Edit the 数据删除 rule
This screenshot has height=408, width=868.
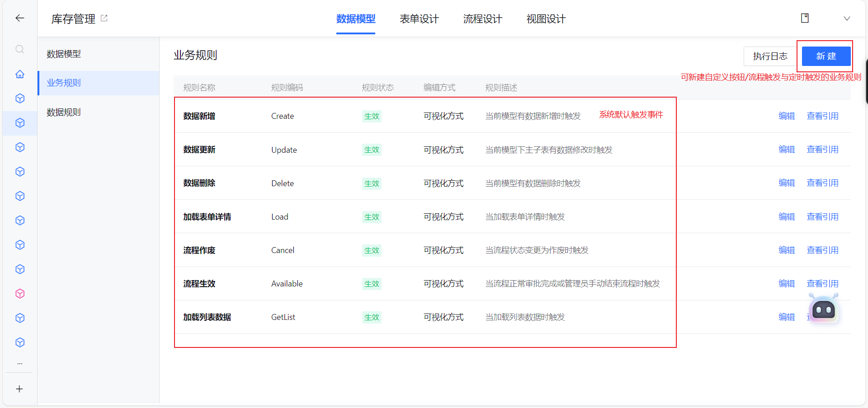787,183
